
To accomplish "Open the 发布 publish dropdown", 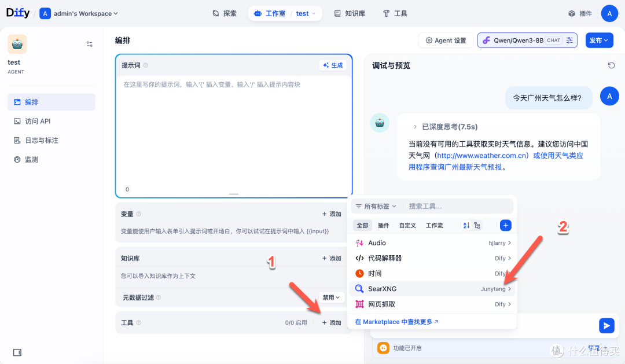I will pos(599,41).
